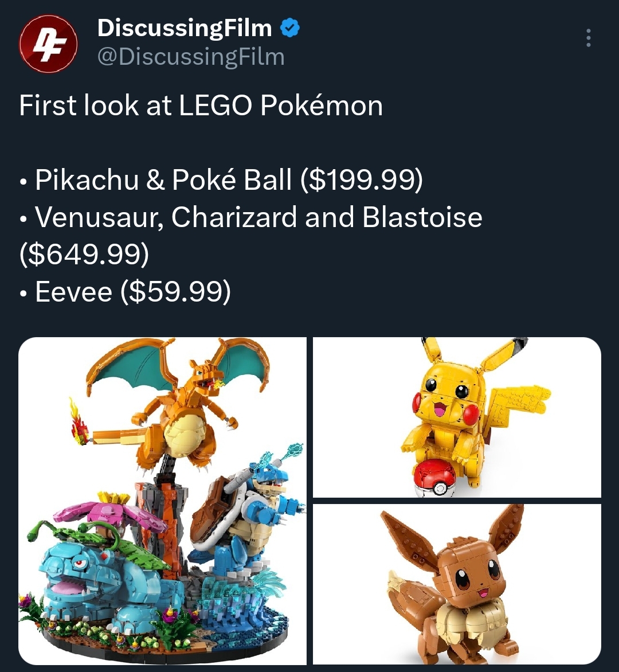
Task: Open the @DiscussingFilm handle link
Action: pyautogui.click(x=191, y=57)
